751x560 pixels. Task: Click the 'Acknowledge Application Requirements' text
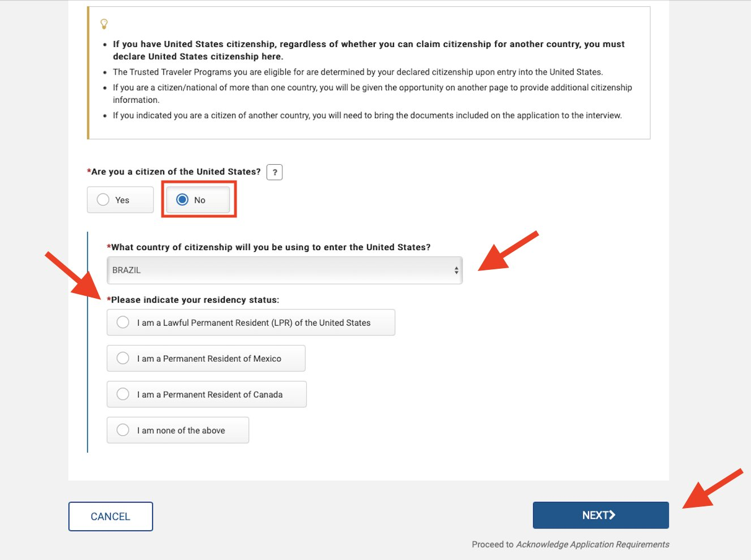(592, 544)
